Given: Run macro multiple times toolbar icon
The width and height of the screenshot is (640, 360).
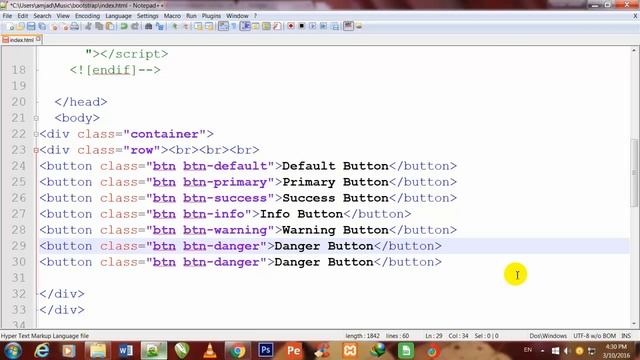Looking at the screenshot, I should pos(324,27).
